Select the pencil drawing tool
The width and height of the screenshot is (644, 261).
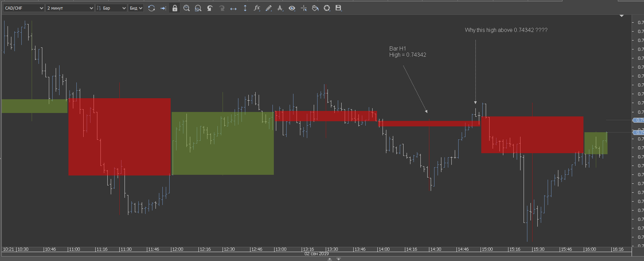click(x=269, y=8)
